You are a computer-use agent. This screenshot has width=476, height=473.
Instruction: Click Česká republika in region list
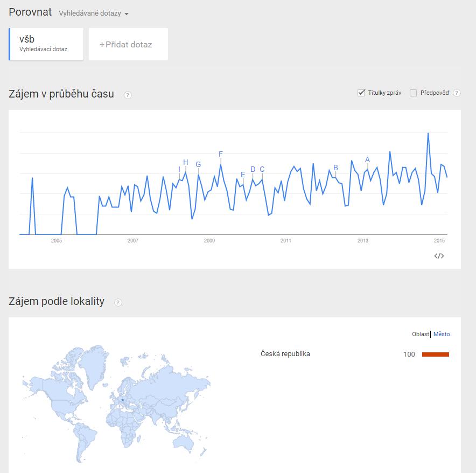tap(285, 354)
